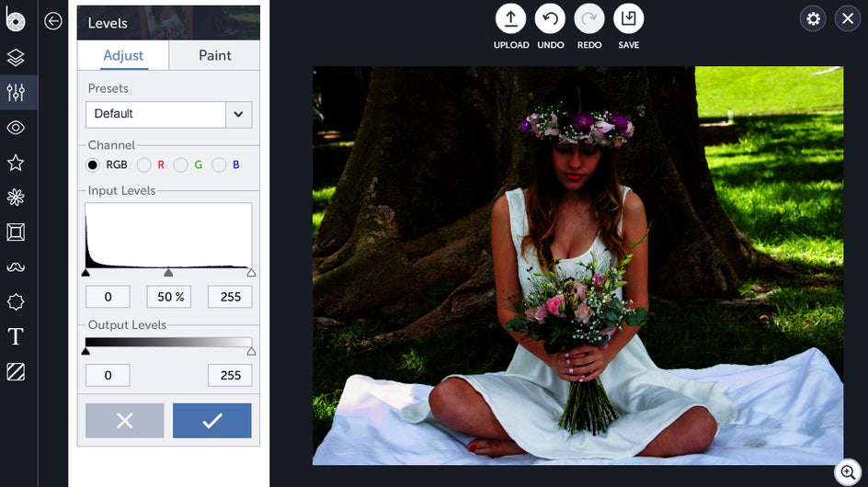Open the Frames icon in sidebar

pos(16,232)
